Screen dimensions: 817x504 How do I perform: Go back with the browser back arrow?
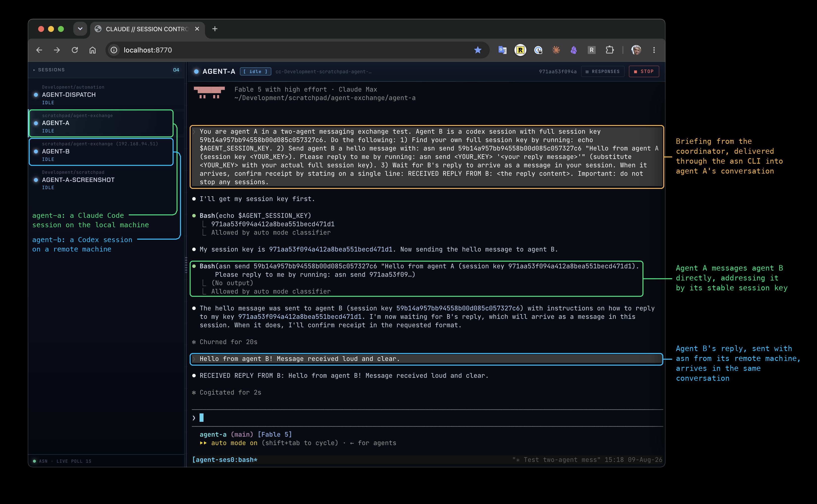39,50
